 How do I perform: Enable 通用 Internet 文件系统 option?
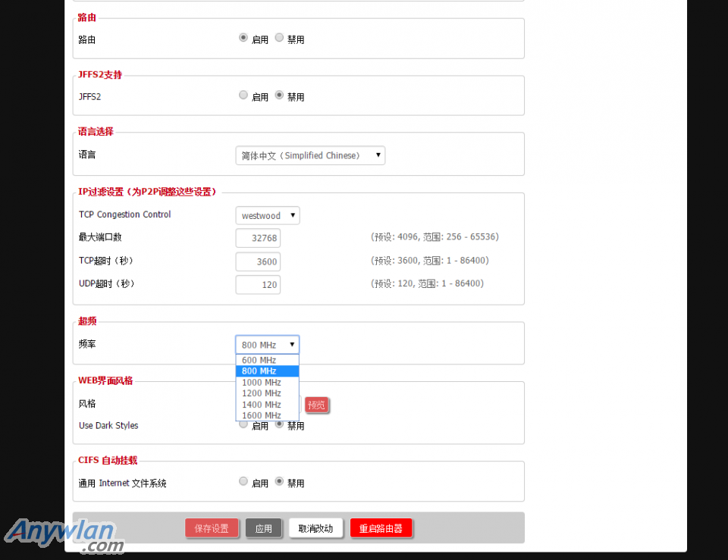[x=243, y=481]
